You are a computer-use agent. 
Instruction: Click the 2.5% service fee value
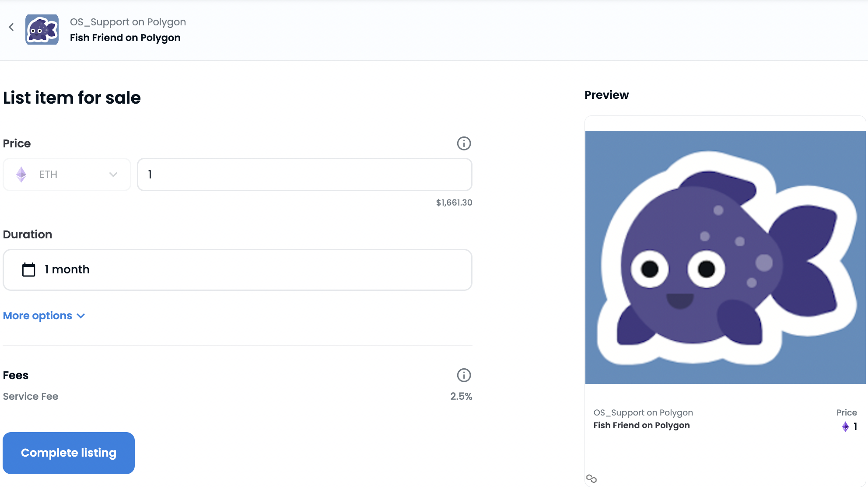click(x=461, y=396)
